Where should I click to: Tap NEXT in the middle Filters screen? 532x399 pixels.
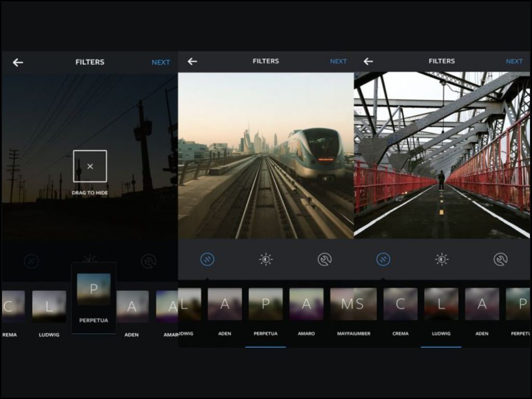[338, 61]
